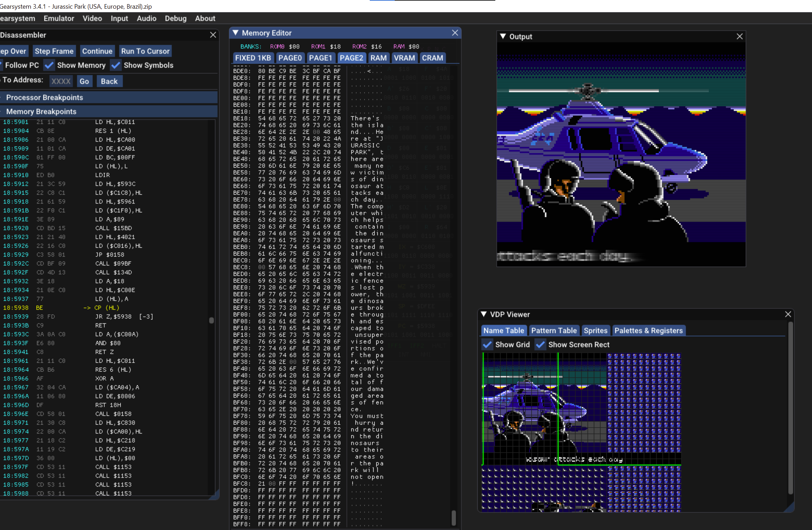Click the Back button
812x530 pixels.
[x=109, y=81]
